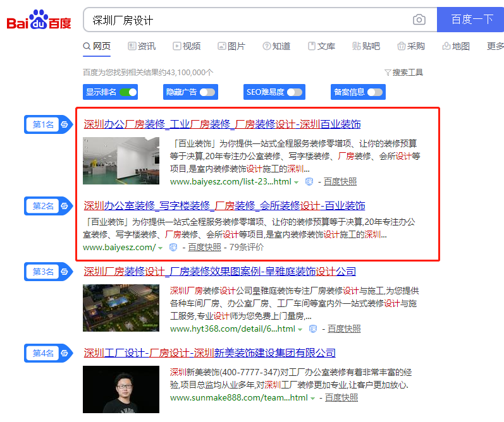Turn on the SEO难易度 switch

[295, 92]
